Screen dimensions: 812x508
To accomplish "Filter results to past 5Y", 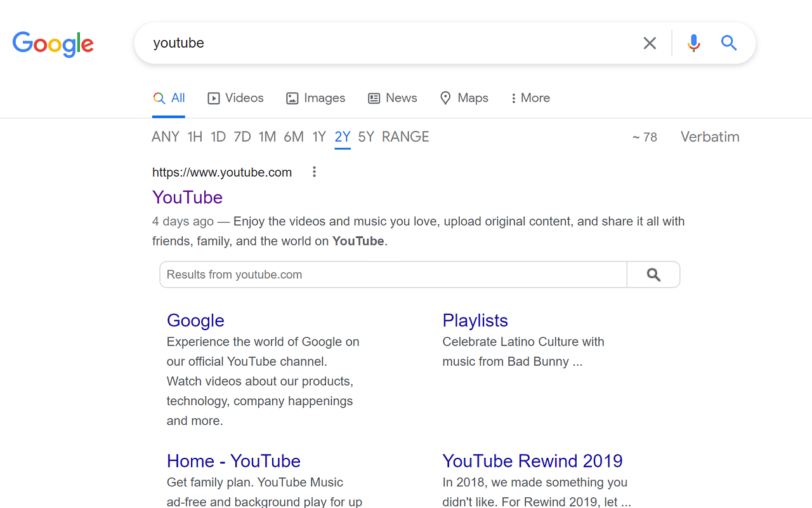I will 366,137.
